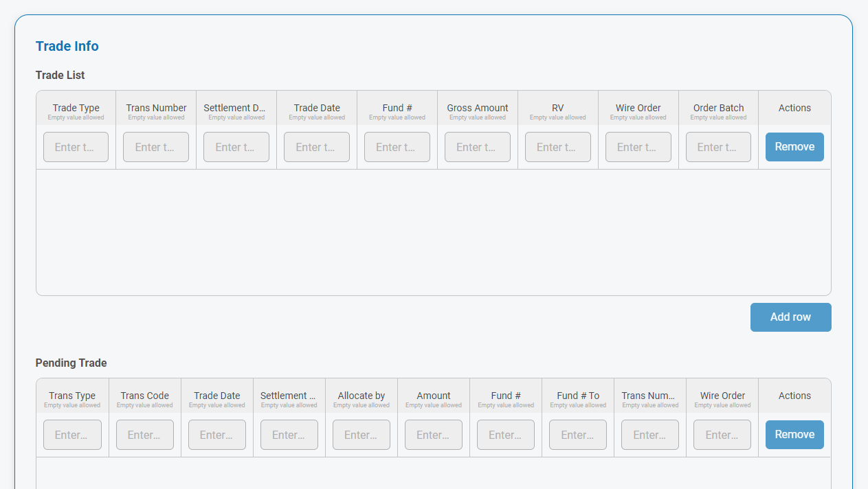Click the Gross Amount column header
868x489 pixels.
click(x=478, y=108)
